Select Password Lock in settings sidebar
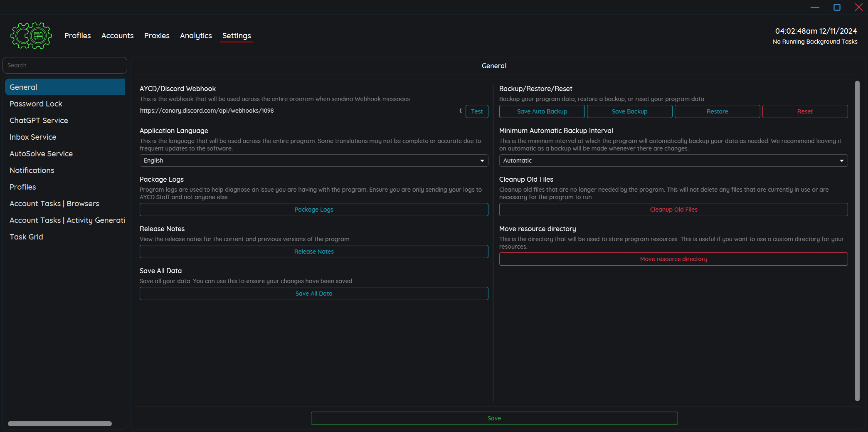 (36, 104)
